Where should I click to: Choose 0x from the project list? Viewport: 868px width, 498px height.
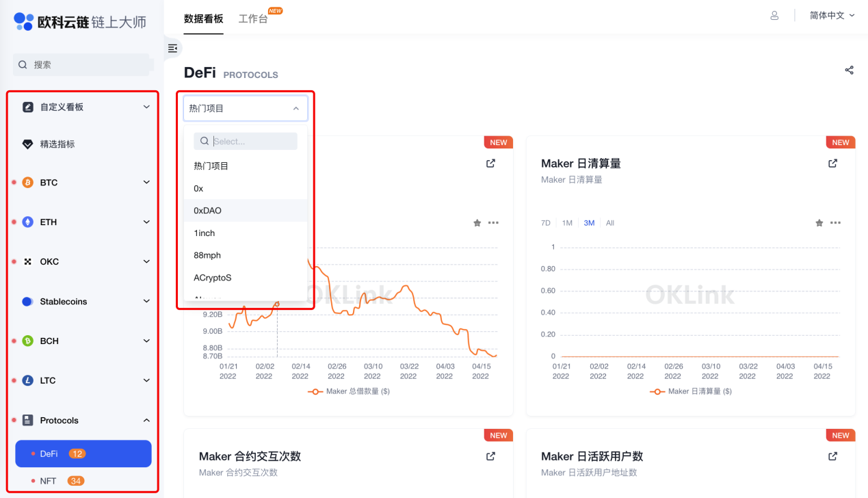(x=246, y=188)
